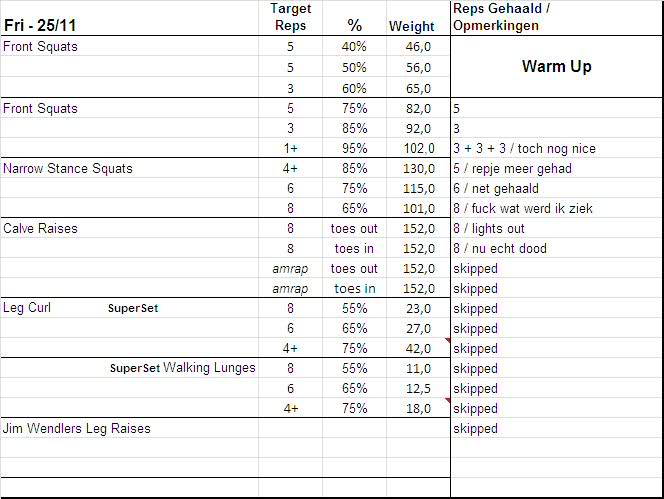Select the 'Narrow Stance Squats' exercise cell
This screenshot has width=664, height=499.
[68, 168]
